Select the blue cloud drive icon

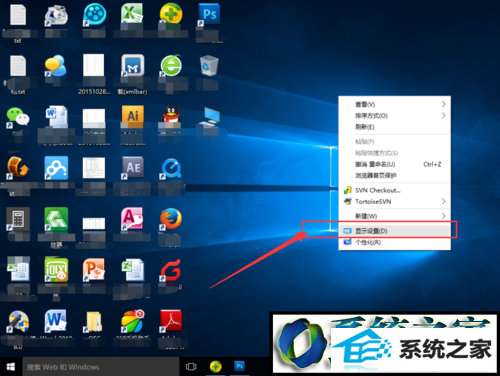(56, 168)
